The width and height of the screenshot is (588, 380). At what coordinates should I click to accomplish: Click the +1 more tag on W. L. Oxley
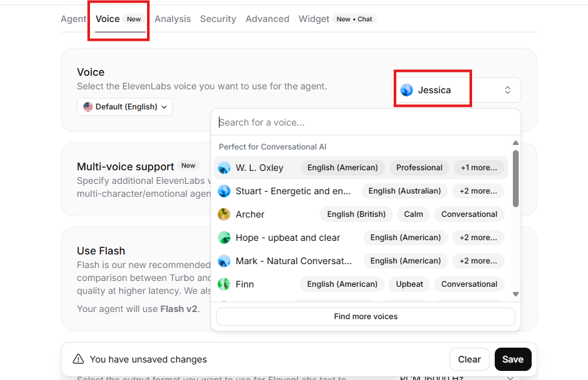click(479, 168)
